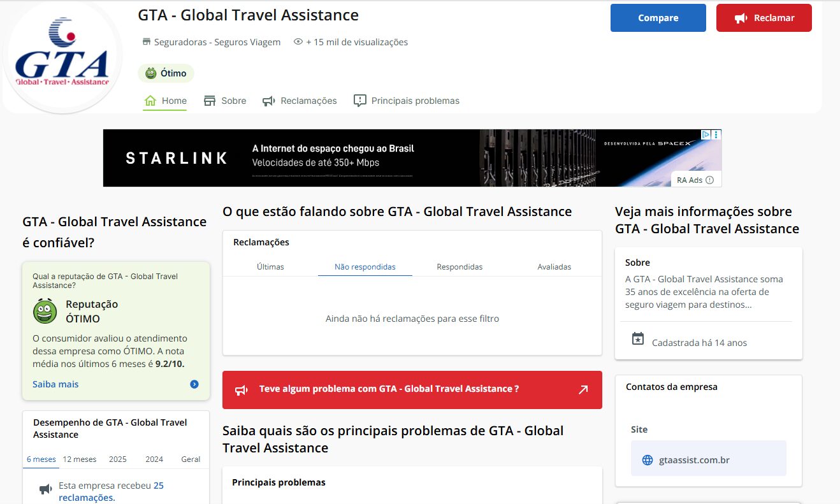Select the Respondidas complaints filter
840x504 pixels.
(460, 267)
